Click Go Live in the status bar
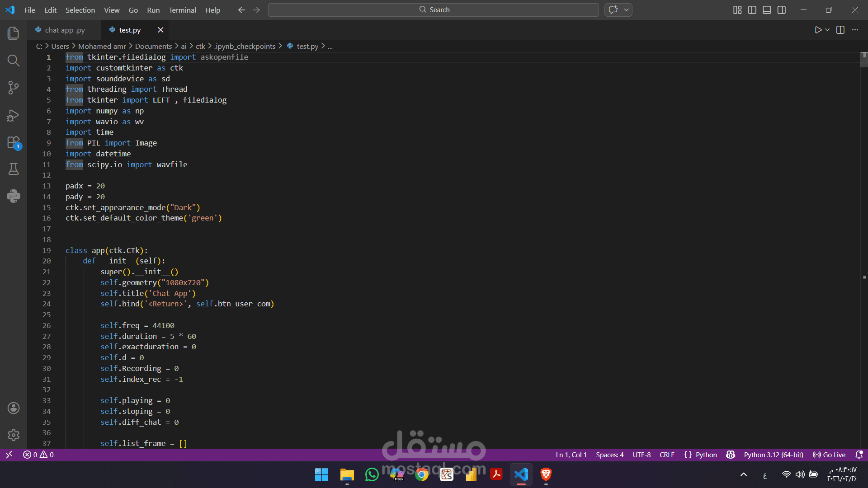868x488 pixels. tap(829, 455)
